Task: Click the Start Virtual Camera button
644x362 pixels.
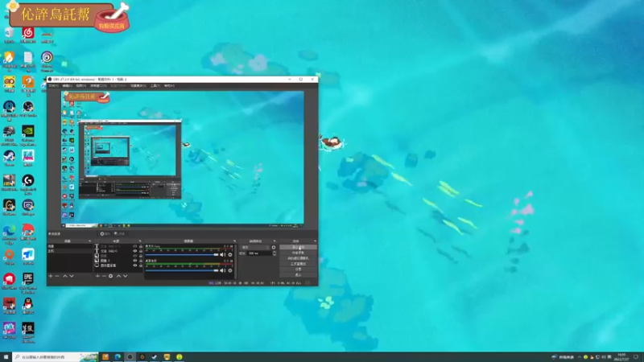Action: pos(298,258)
